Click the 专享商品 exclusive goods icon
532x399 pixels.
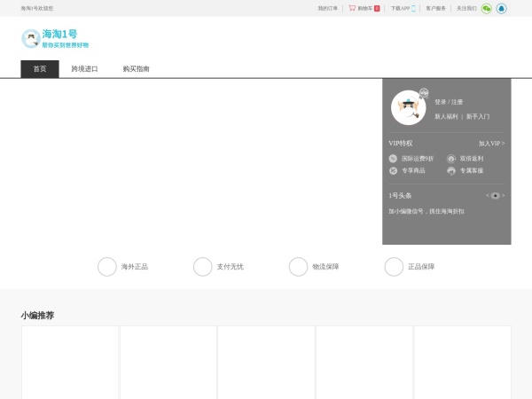point(393,170)
